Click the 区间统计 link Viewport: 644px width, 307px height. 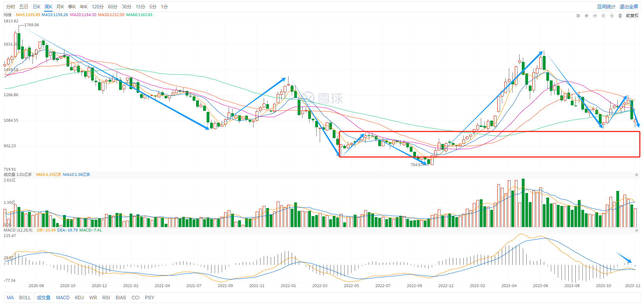coord(606,7)
